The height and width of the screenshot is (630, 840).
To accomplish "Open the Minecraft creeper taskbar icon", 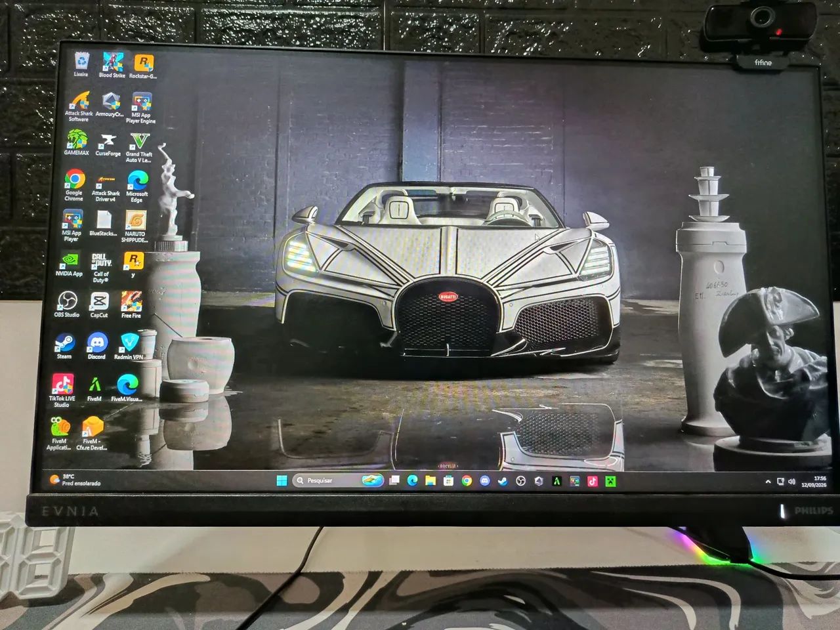I will (x=611, y=481).
